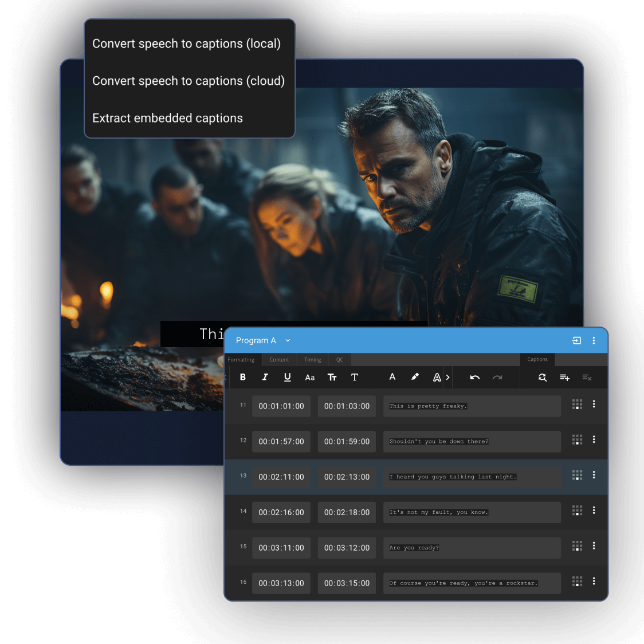Click start time 00:01:57:00 of caption 12
644x644 pixels.
click(281, 442)
